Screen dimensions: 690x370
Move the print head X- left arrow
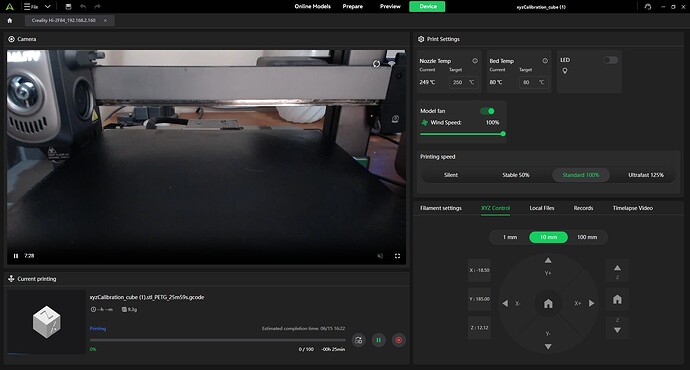tap(505, 304)
